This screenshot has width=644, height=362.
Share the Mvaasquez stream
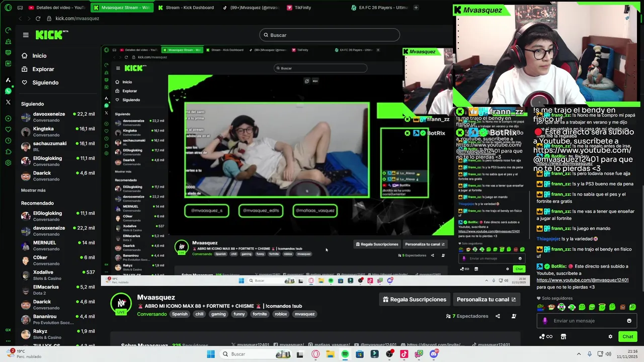click(x=498, y=316)
